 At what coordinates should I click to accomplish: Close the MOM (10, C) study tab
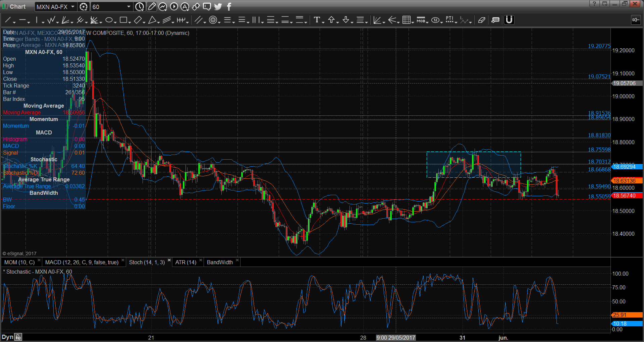(39, 260)
